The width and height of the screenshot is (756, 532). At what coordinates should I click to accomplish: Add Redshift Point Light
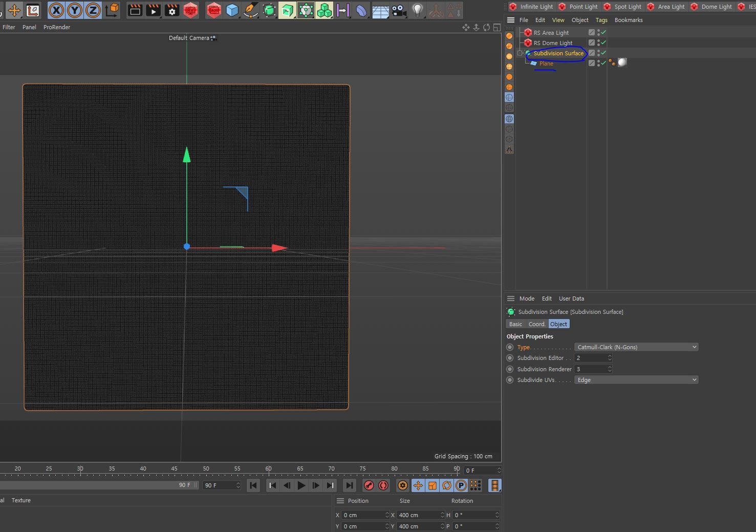click(578, 7)
